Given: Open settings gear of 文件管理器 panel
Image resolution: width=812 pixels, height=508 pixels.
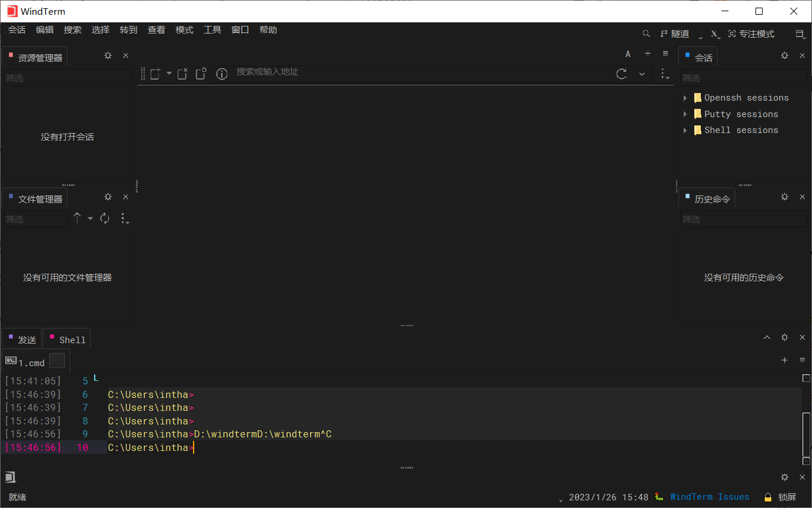Looking at the screenshot, I should click(x=108, y=197).
